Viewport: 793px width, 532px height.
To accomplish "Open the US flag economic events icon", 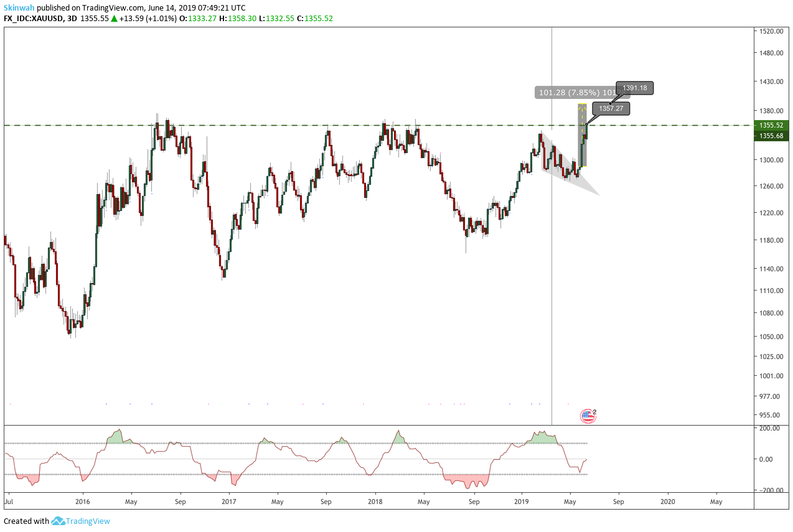I will [588, 416].
